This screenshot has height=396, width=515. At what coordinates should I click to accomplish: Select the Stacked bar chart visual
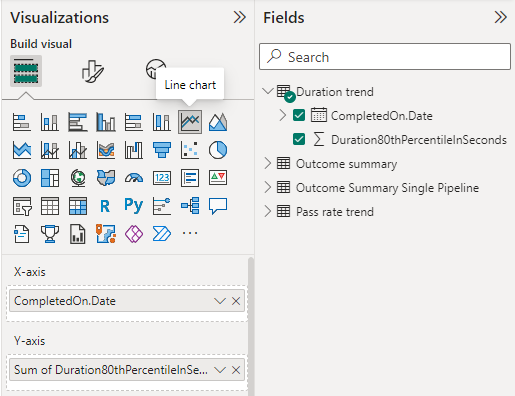click(22, 122)
